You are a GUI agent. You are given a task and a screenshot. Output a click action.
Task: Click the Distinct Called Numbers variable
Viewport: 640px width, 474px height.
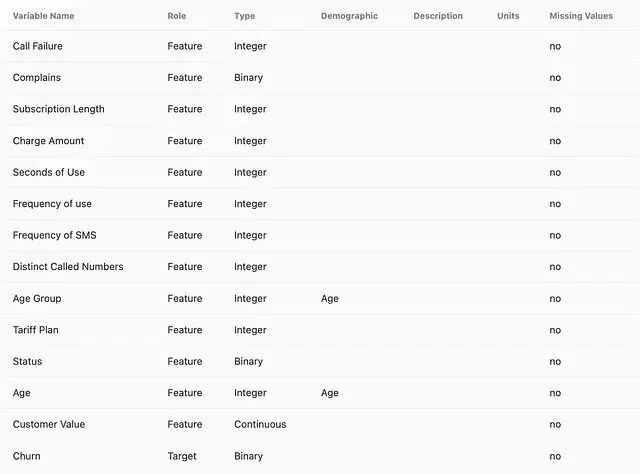[68, 267]
